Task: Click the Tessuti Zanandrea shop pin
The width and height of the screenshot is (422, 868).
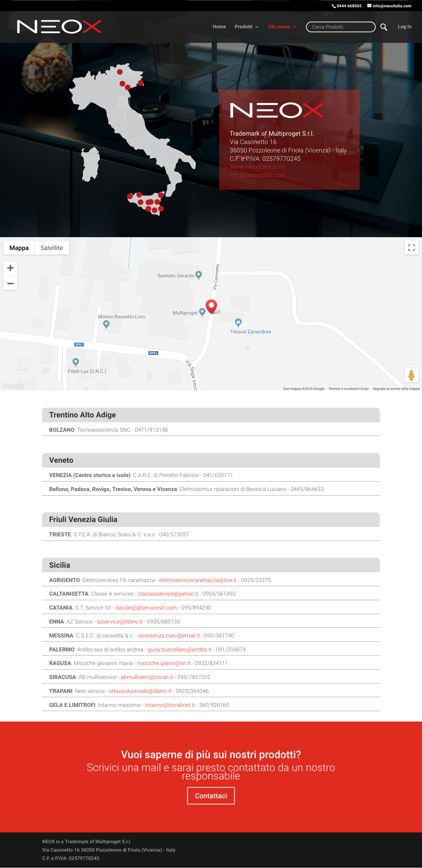Action: point(238,322)
